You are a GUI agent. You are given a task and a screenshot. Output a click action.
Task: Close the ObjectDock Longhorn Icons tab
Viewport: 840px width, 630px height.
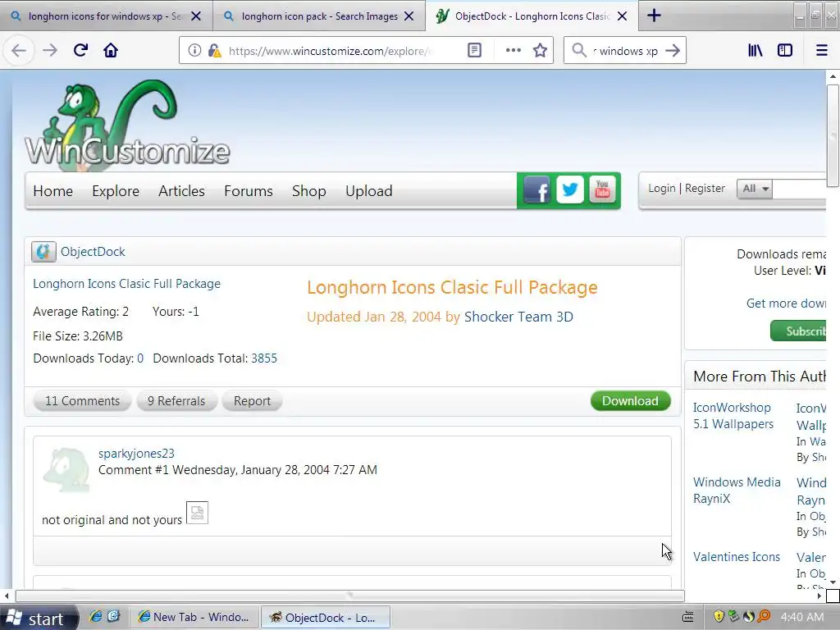(622, 16)
